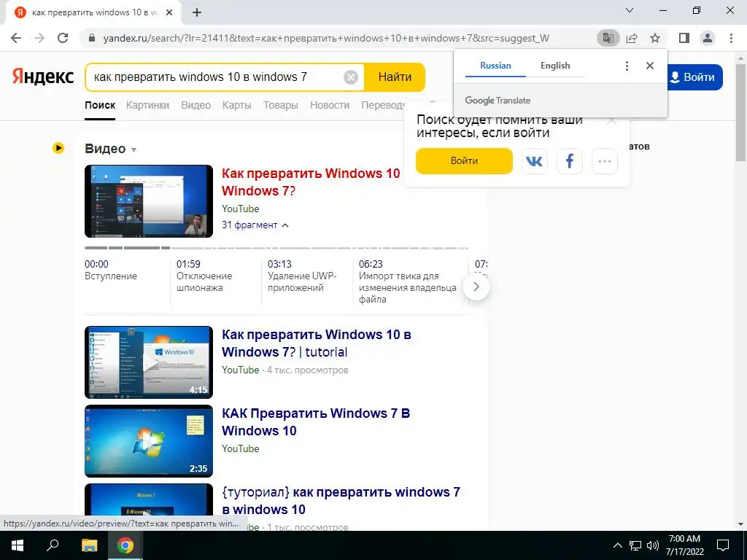The width and height of the screenshot is (747, 560).
Task: Open File Explorer from taskbar
Action: point(89,545)
